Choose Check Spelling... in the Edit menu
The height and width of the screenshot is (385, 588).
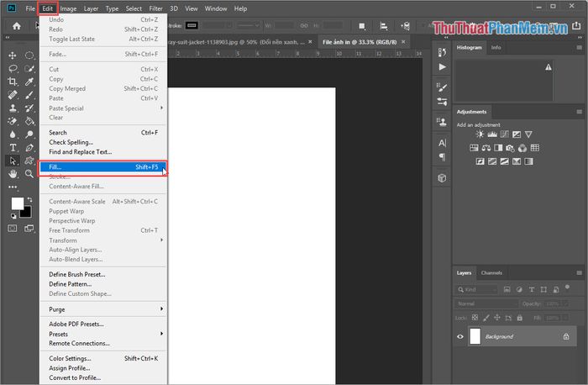click(x=103, y=142)
